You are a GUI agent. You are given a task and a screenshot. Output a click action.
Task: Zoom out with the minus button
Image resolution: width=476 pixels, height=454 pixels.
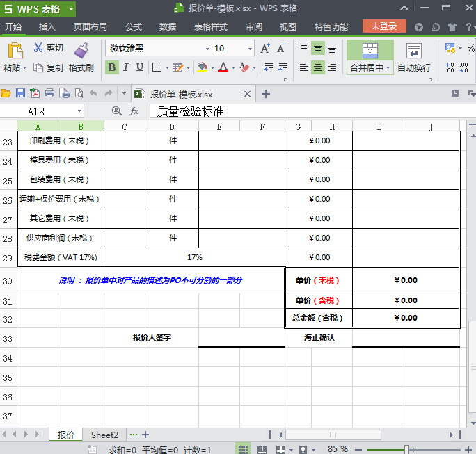[x=358, y=449]
